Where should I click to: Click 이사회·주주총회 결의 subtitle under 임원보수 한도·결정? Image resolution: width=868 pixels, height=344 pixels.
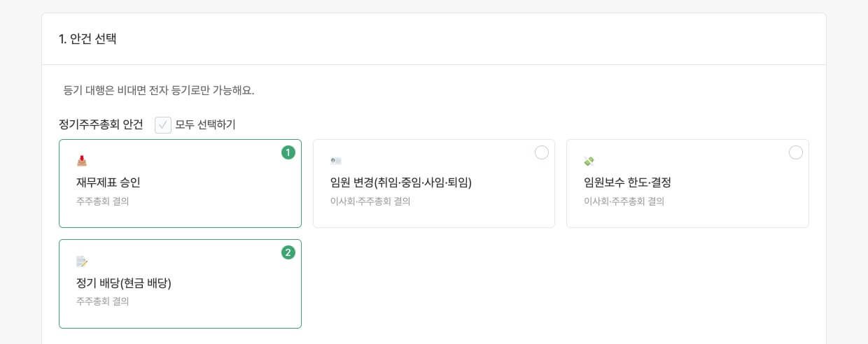(624, 201)
